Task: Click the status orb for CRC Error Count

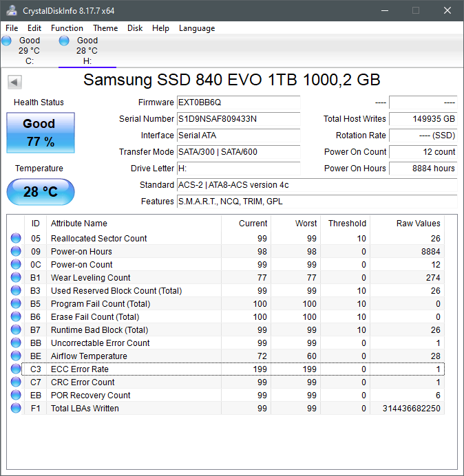Action: 16,382
